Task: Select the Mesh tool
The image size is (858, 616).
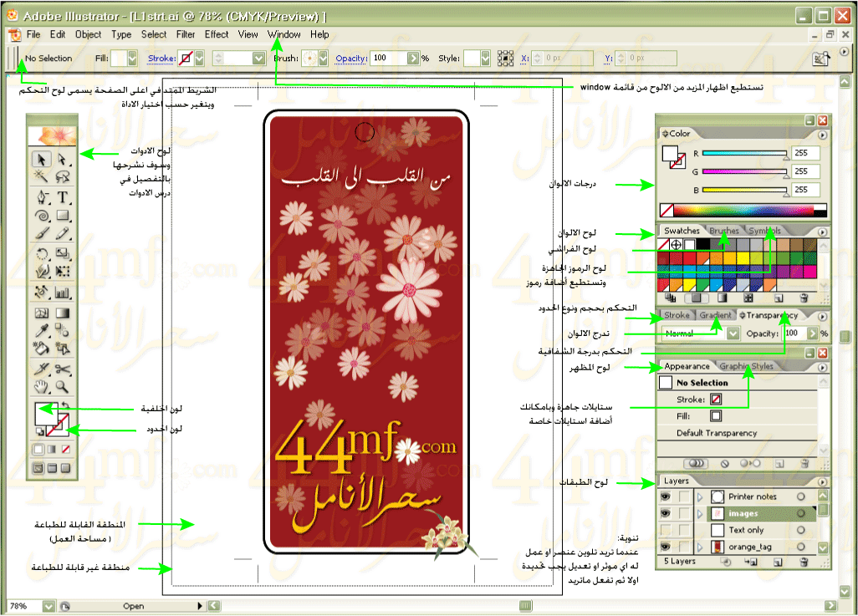Action: [42, 313]
